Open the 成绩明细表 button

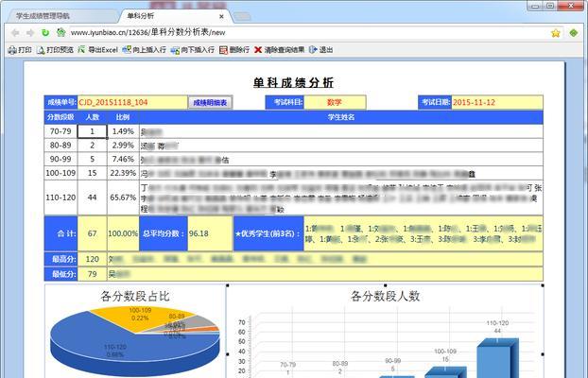pyautogui.click(x=210, y=103)
